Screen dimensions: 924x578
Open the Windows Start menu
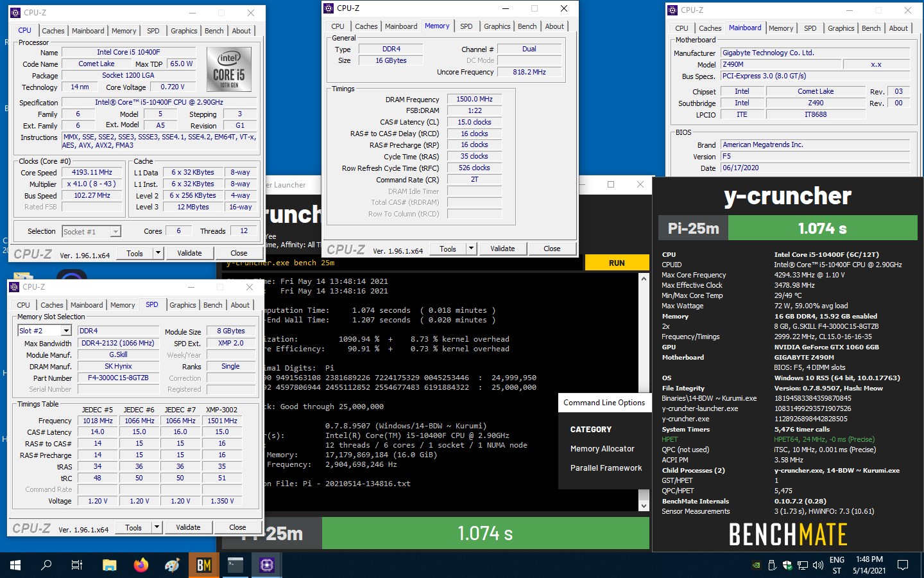(15, 565)
